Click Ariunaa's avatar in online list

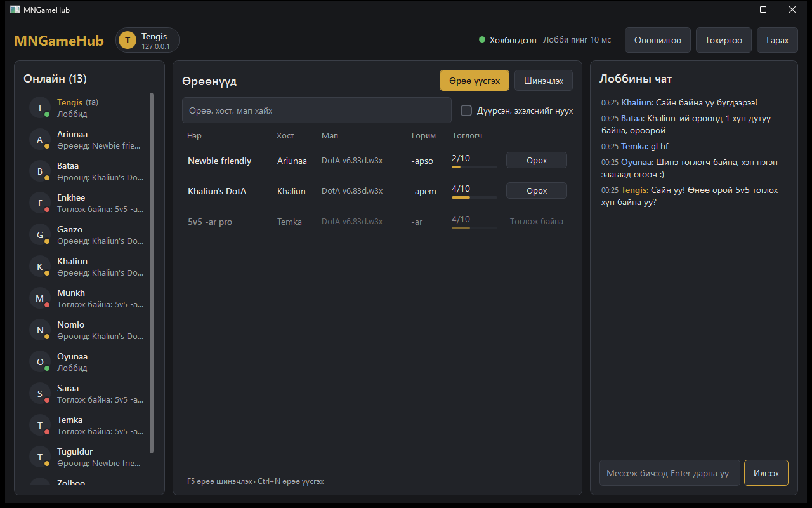pos(40,140)
